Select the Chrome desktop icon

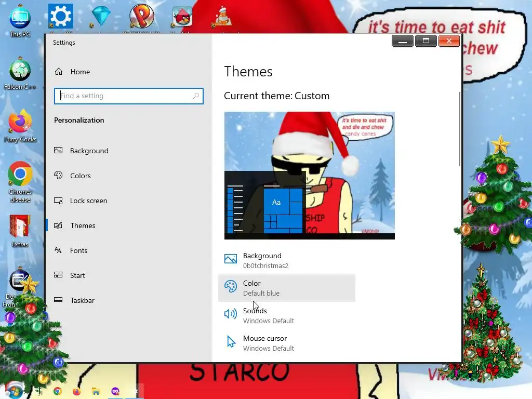point(20,182)
